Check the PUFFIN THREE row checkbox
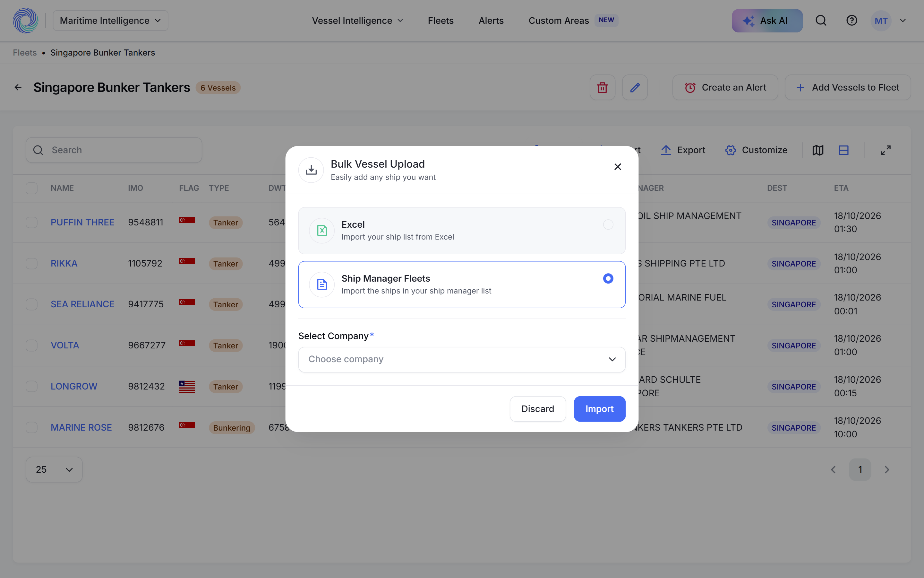This screenshot has width=924, height=578. [32, 223]
